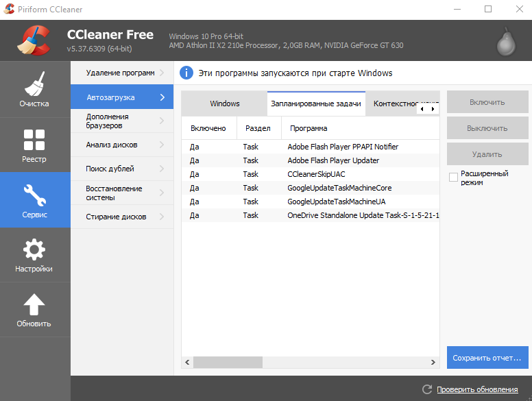Click chevron next to Дополнения браузеров
Viewport: 532px width, 401px height.
point(162,121)
